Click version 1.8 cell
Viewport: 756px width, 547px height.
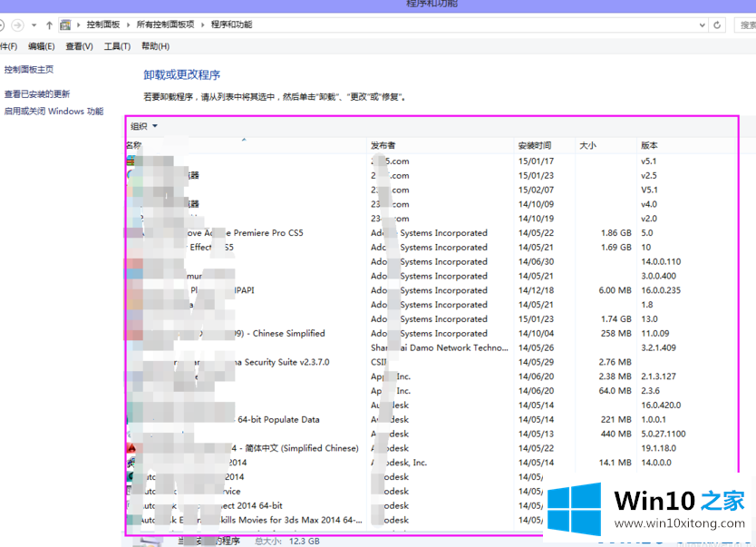pyautogui.click(x=646, y=305)
